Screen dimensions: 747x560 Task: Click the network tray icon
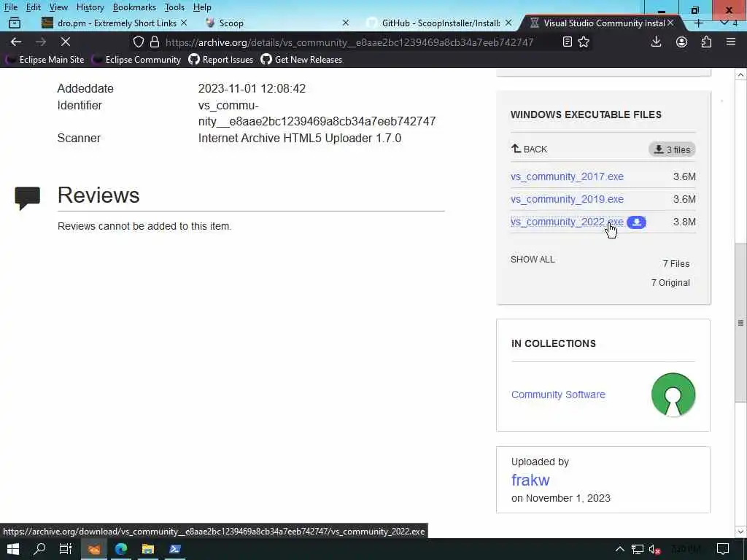click(x=637, y=549)
